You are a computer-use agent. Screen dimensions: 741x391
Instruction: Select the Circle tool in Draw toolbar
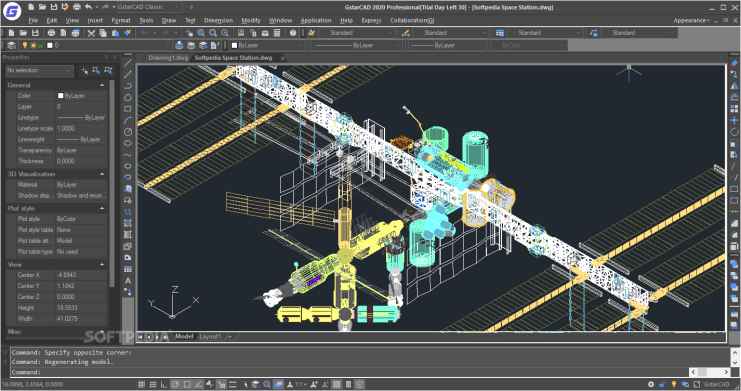point(128,131)
